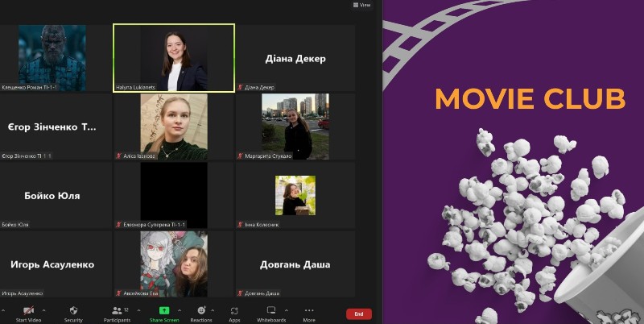Click the large Игорь Асауленко name tile
The image size is (644, 324).
(56, 264)
